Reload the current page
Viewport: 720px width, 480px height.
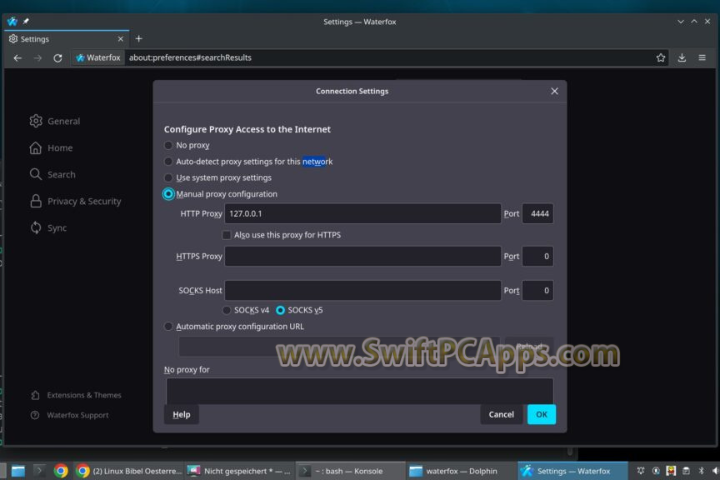(57, 58)
